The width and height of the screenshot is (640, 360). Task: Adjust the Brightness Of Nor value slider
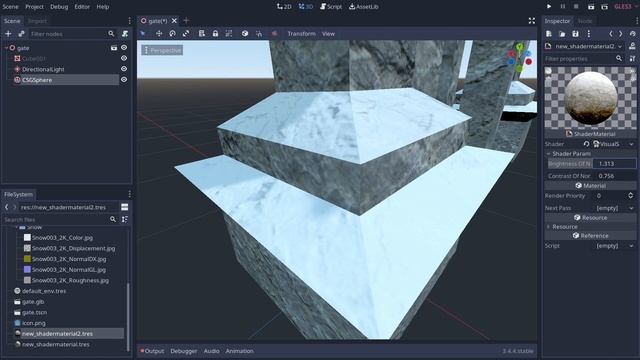[614, 164]
